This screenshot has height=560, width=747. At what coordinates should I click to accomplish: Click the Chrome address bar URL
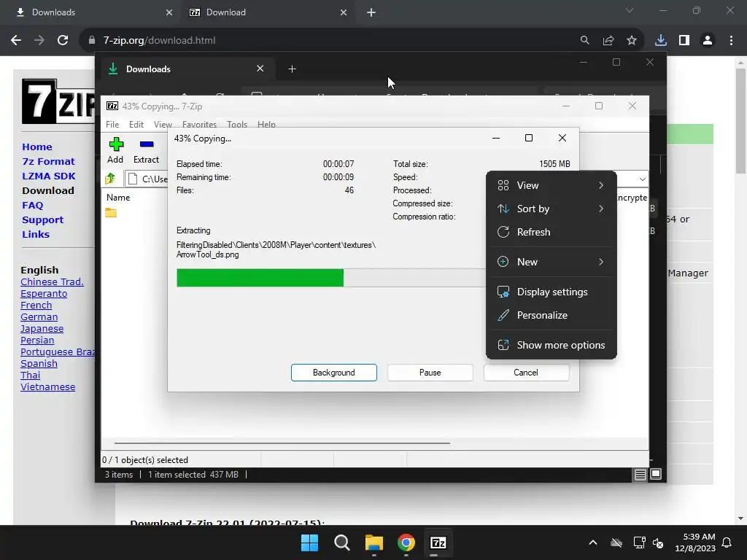tap(160, 41)
